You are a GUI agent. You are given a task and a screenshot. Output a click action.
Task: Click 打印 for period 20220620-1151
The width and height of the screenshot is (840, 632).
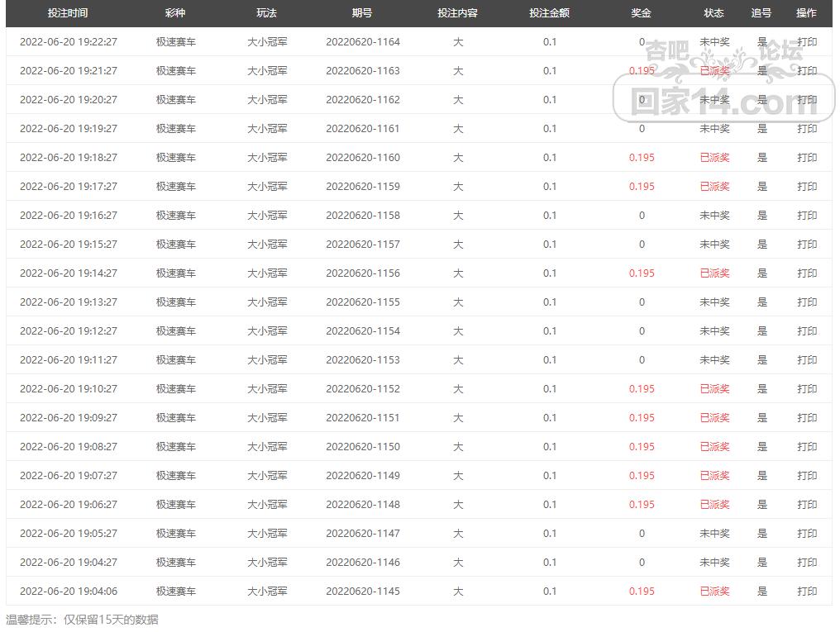[807, 417]
